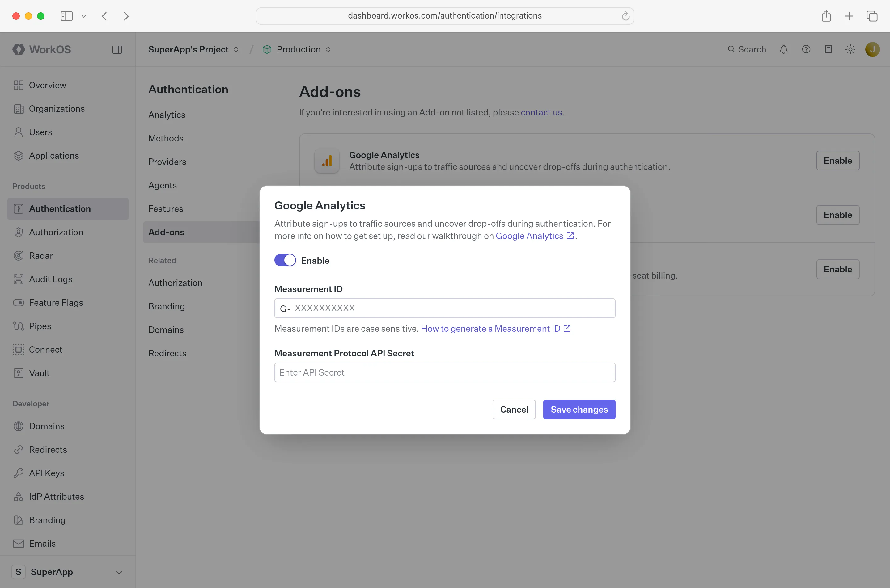Viewport: 890px width, 588px height.
Task: Open Users in sidebar
Action: click(68, 132)
